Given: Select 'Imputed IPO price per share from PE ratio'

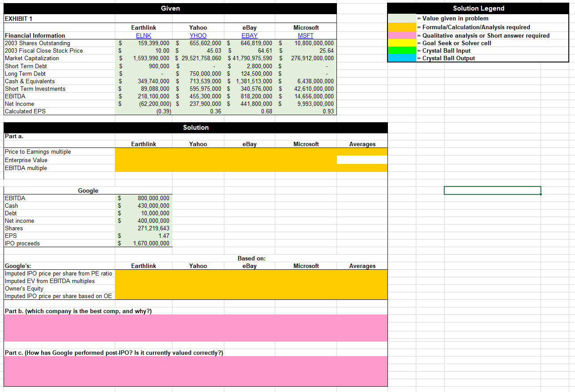Looking at the screenshot, I should click(x=59, y=273).
